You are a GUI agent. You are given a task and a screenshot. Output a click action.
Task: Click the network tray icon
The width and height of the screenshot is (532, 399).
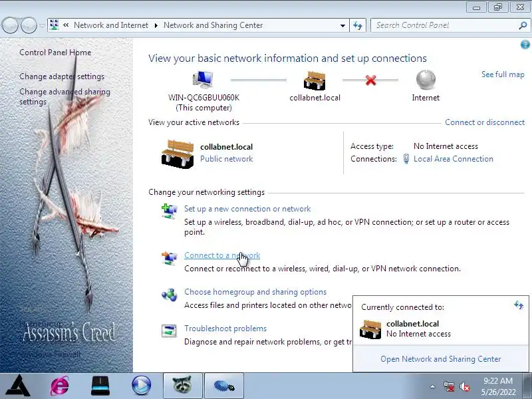pos(449,386)
